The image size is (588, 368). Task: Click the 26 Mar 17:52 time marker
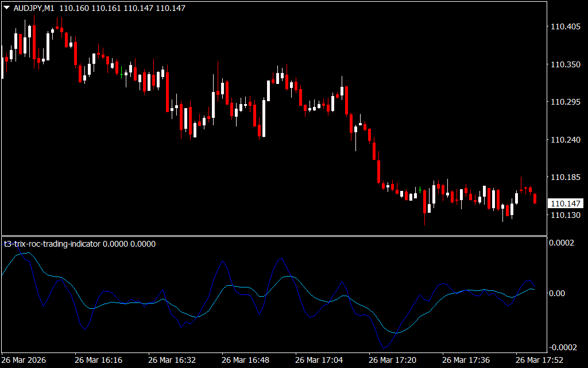540,360
